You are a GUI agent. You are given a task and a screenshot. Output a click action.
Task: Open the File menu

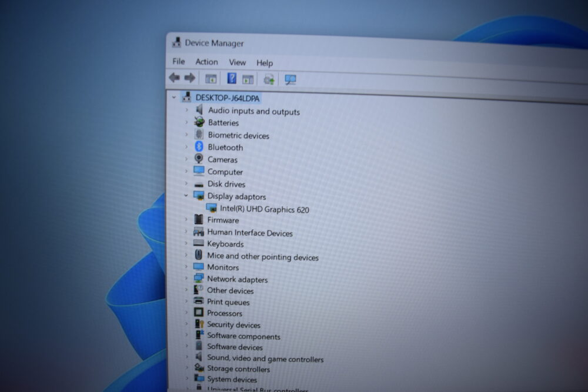(179, 61)
